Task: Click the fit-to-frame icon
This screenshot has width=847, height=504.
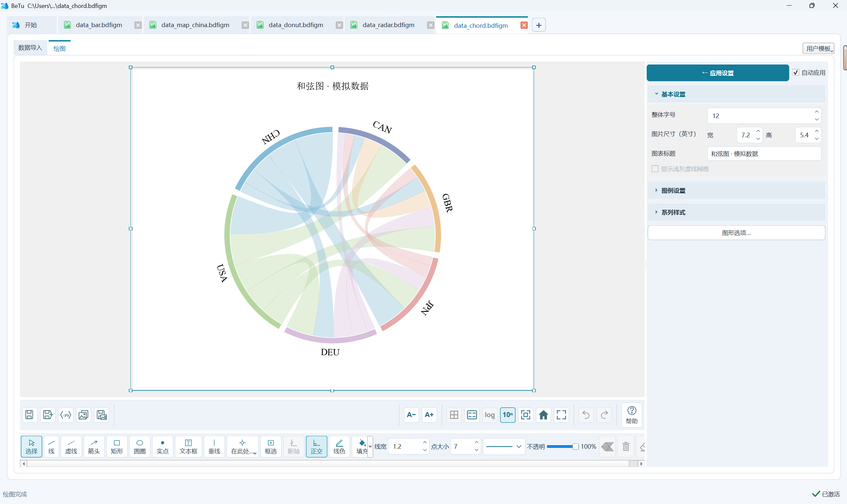Action: tap(525, 415)
